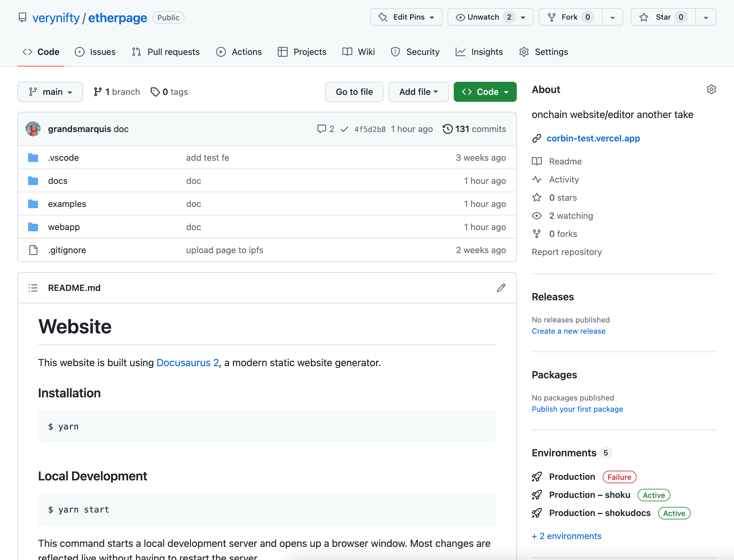The width and height of the screenshot is (734, 560).
Task: Open the Docusaurus 2 link
Action: click(x=188, y=363)
